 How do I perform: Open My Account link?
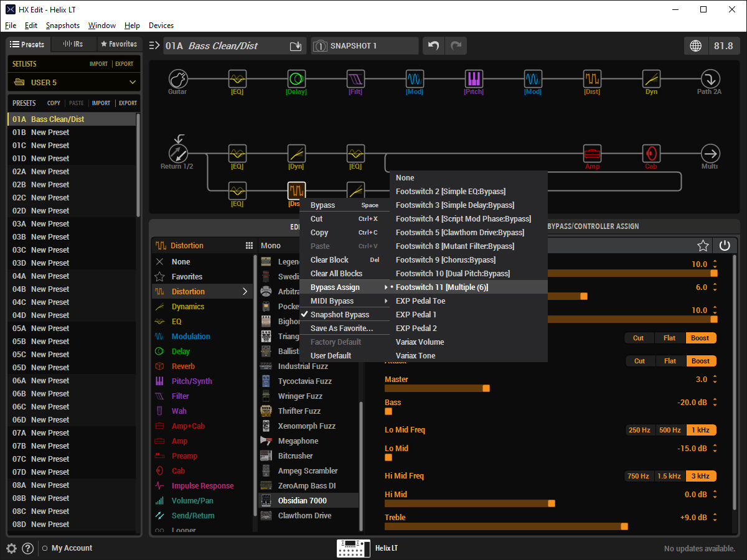(x=72, y=548)
